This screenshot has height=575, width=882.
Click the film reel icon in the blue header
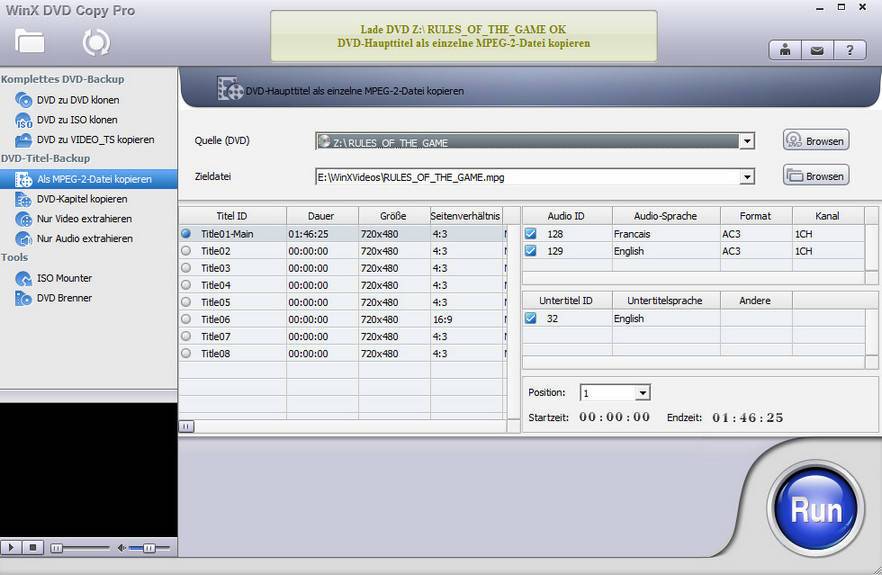tap(230, 89)
